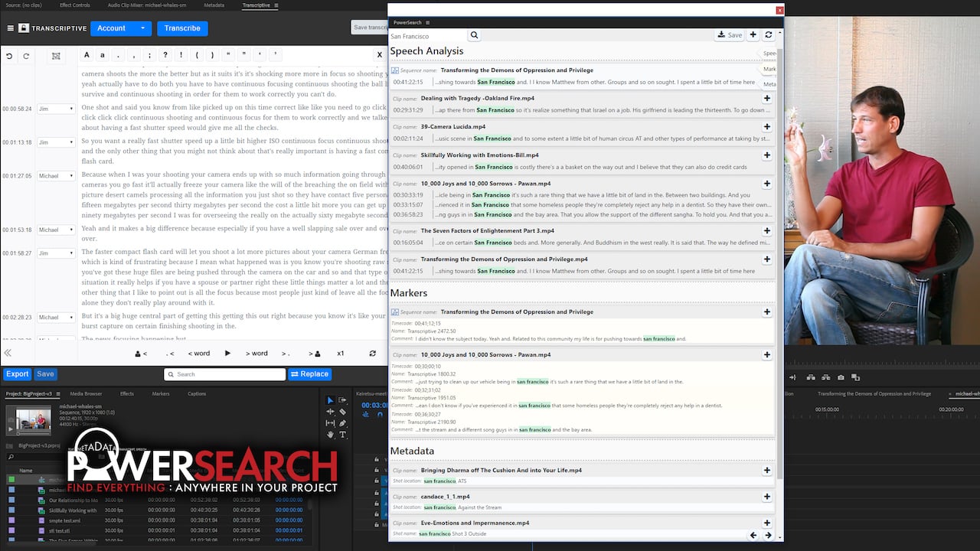Run search with PowerSearch magnifier icon
The width and height of the screenshot is (980, 551).
pyautogui.click(x=474, y=35)
